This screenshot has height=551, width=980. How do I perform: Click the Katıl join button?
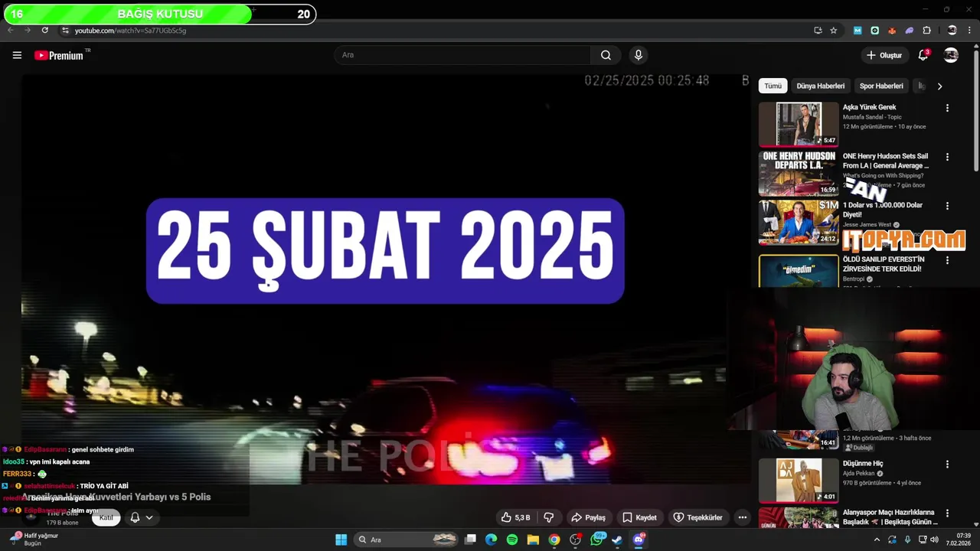(x=106, y=517)
